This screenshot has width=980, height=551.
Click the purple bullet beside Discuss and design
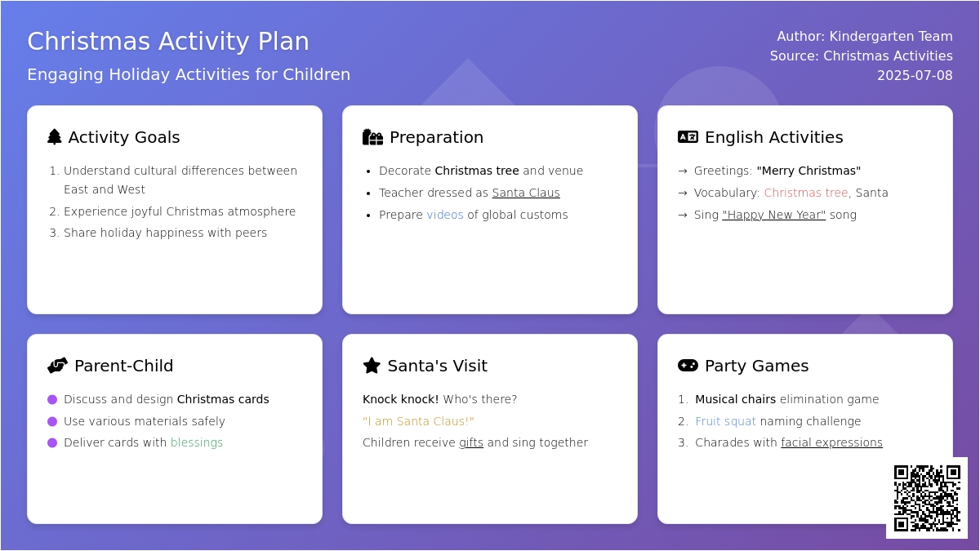coord(52,399)
